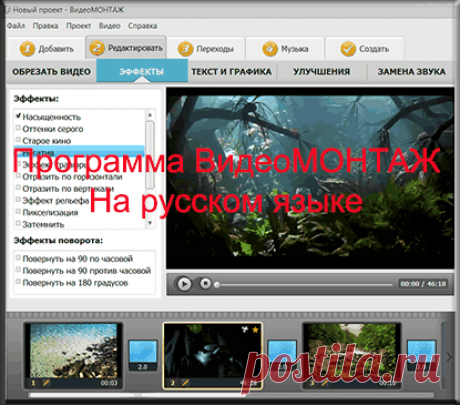
Task: Uncheck the Насыщенность effect checkbox
Action: tap(18, 116)
